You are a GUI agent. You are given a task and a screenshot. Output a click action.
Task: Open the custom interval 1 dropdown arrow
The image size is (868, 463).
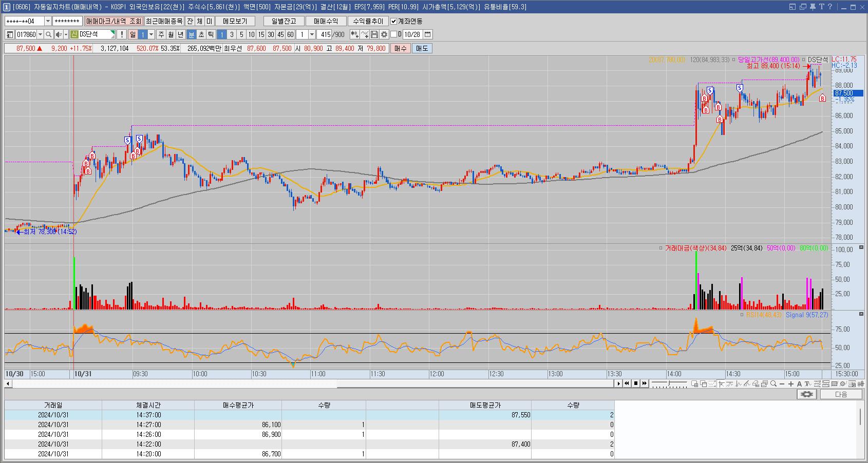(312, 34)
